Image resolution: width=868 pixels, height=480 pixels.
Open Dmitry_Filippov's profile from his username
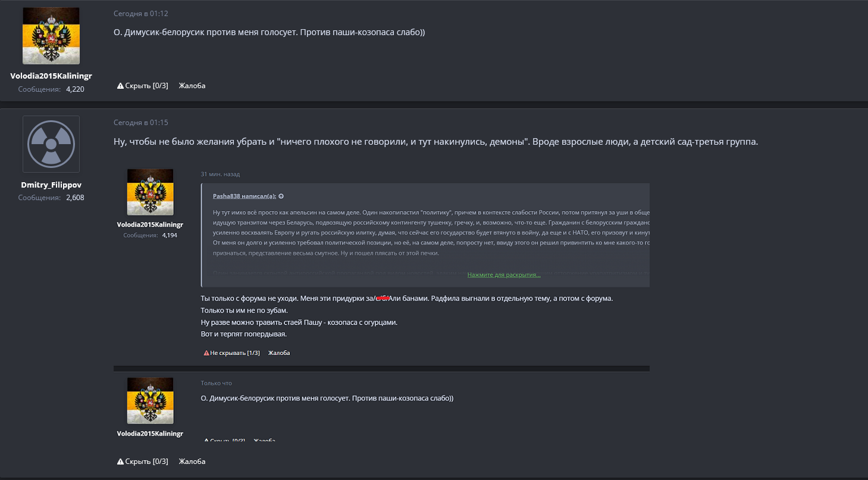(51, 185)
